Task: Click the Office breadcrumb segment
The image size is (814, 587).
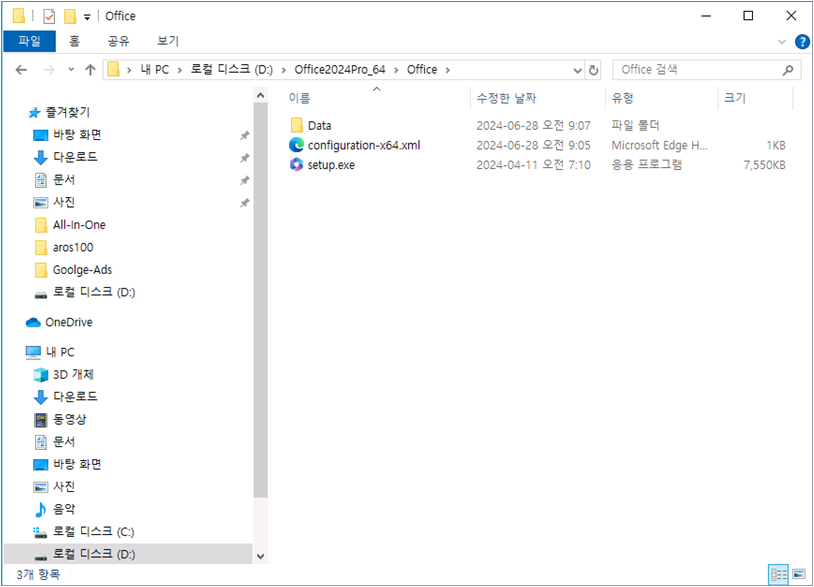Action: click(422, 70)
